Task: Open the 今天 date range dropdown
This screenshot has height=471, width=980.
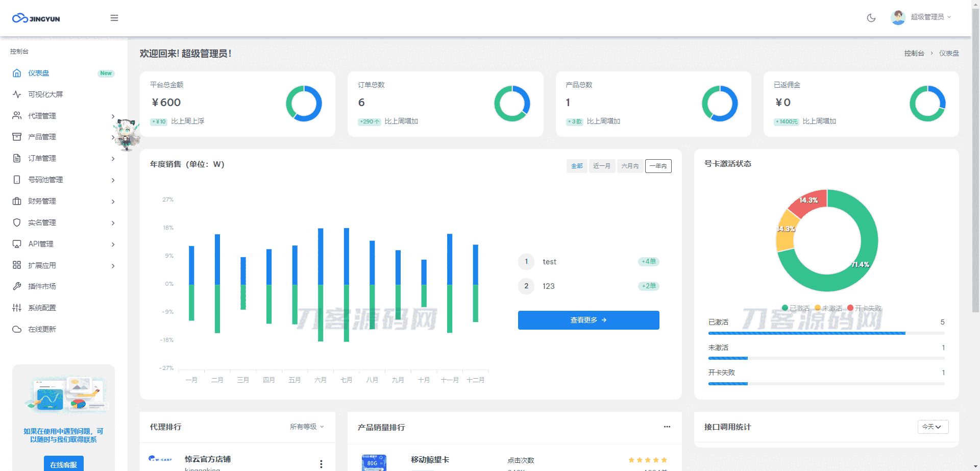Action: tap(933, 427)
